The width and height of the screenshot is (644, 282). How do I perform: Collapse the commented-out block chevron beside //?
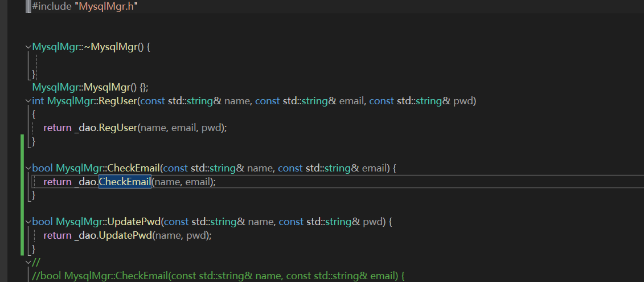coord(28,262)
